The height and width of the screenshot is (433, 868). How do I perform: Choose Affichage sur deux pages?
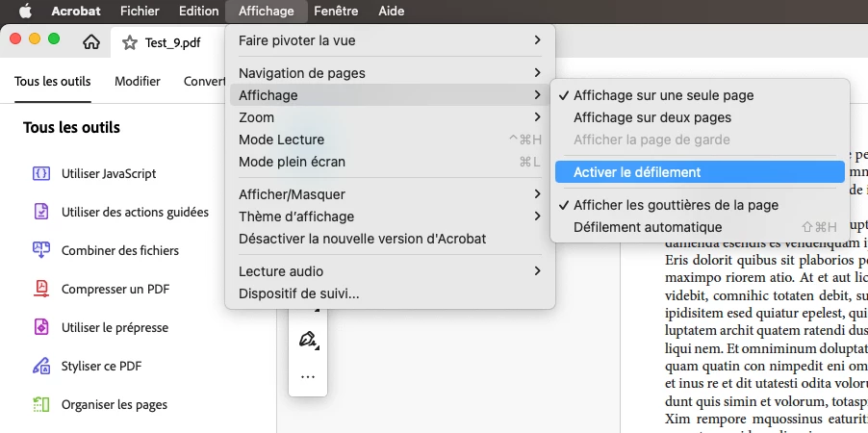(700, 117)
